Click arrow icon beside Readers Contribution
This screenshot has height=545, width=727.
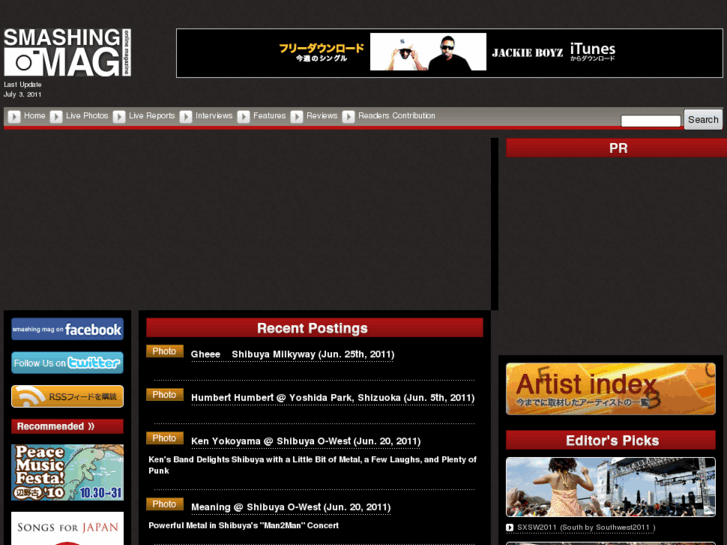(349, 116)
